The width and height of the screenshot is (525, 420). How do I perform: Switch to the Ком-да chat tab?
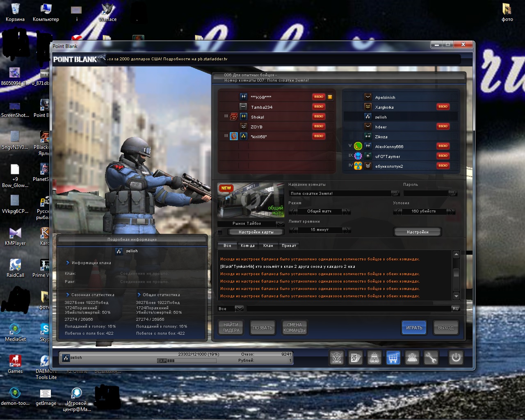click(x=248, y=245)
